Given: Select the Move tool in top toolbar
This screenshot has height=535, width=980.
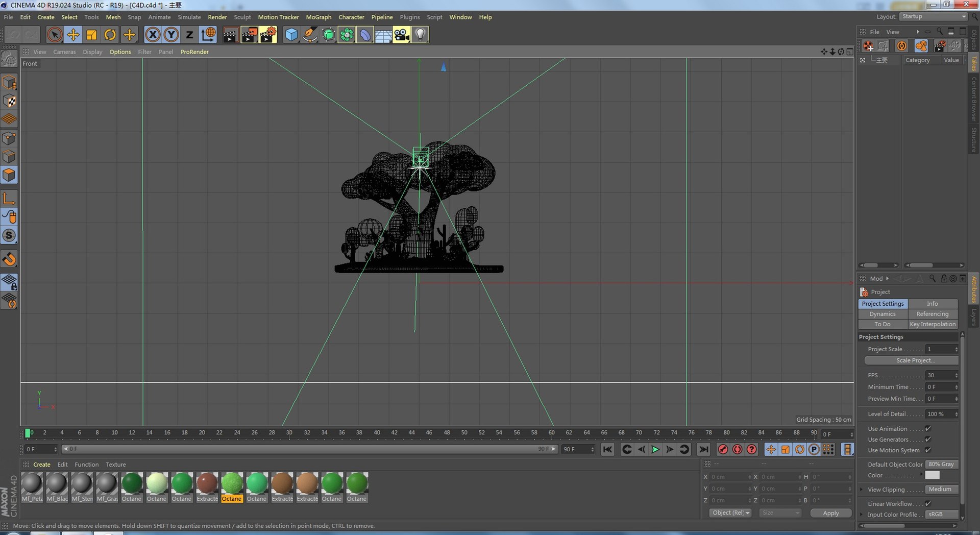Looking at the screenshot, I should [x=73, y=35].
